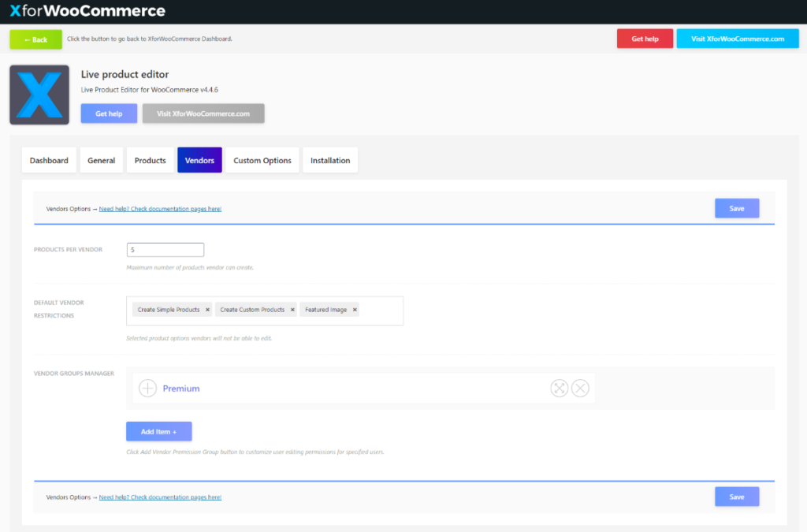807x532 pixels.
Task: Open the Dashboard tab
Action: coord(49,161)
